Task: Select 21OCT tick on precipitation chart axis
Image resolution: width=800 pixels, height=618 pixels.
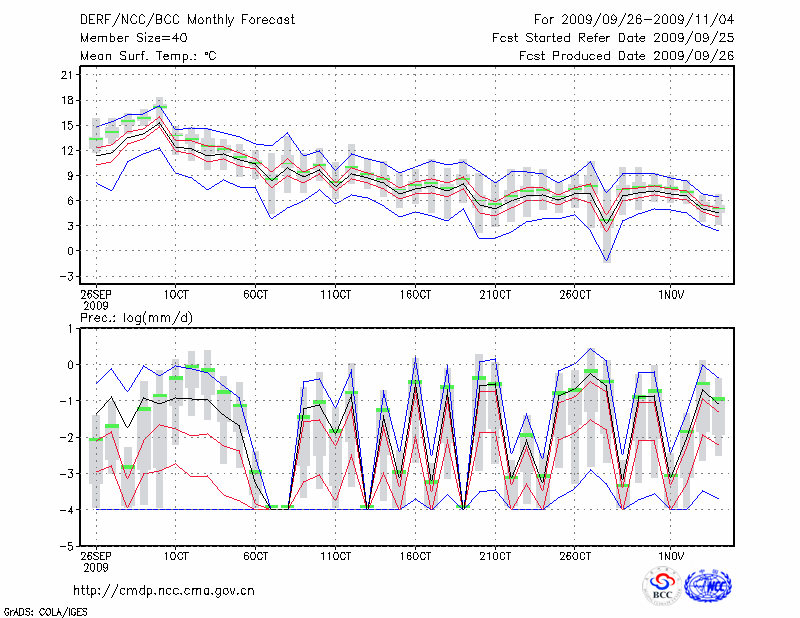Action: click(494, 555)
